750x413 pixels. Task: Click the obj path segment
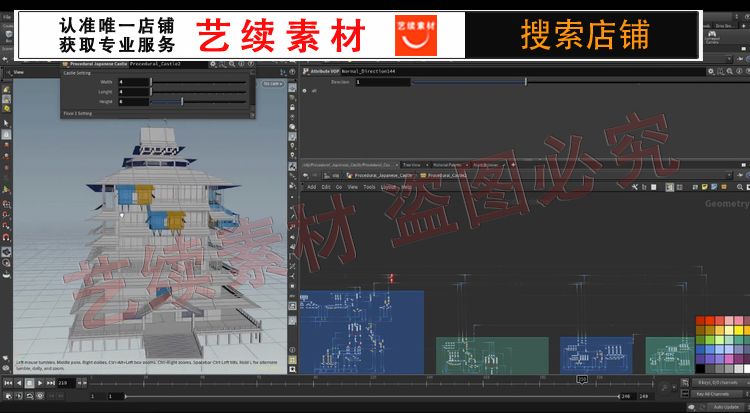[x=333, y=176]
